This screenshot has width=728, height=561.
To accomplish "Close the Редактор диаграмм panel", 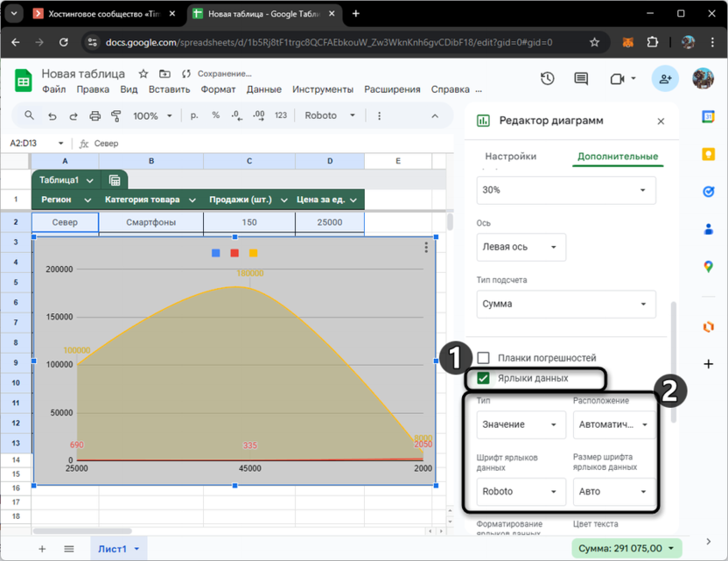I will (661, 122).
